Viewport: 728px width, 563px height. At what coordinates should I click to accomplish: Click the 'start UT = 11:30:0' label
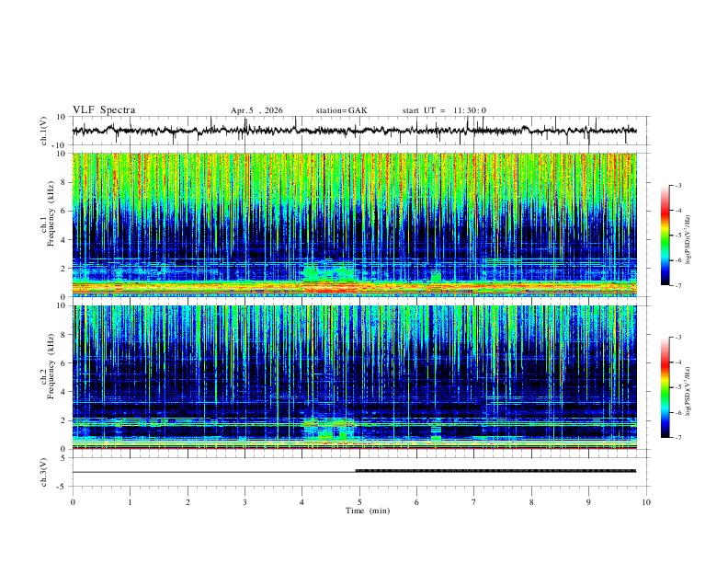pos(444,110)
